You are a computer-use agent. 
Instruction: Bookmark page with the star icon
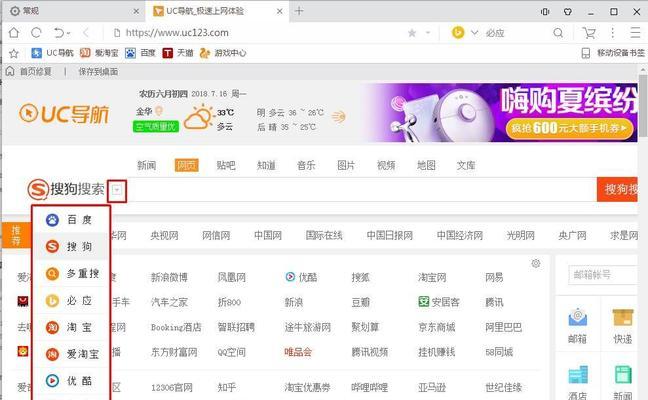tap(412, 33)
